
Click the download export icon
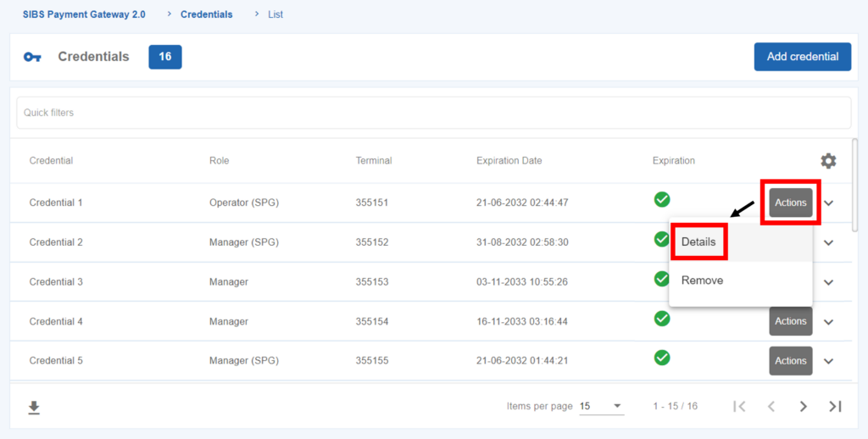click(34, 408)
